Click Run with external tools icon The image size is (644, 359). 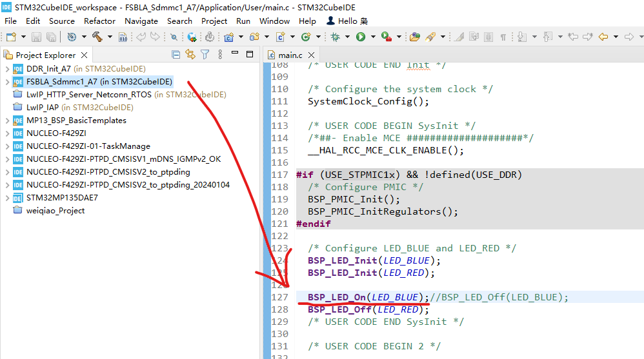(x=386, y=37)
